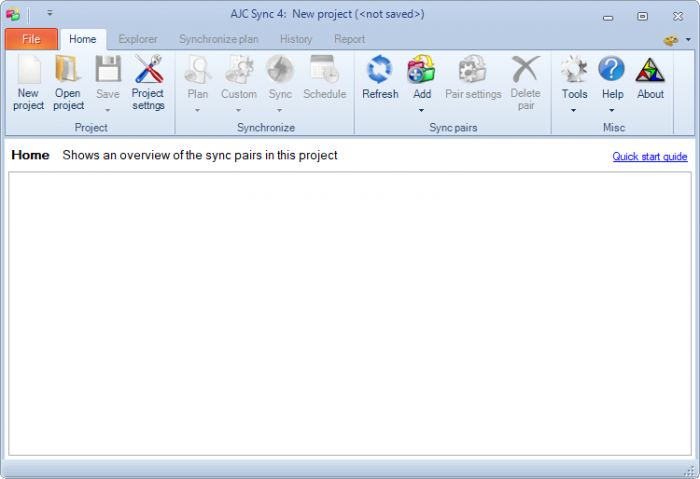Switch to the Report tab
The image size is (700, 479).
pos(350,39)
